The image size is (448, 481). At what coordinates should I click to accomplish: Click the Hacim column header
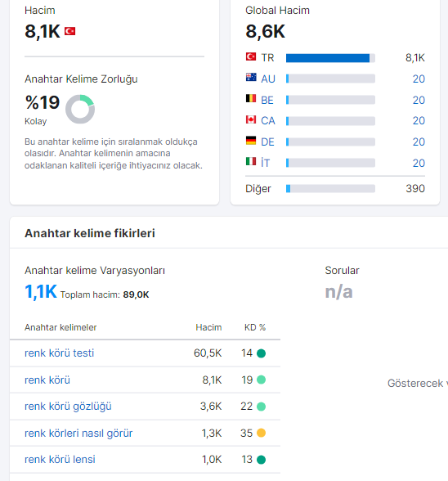(208, 327)
